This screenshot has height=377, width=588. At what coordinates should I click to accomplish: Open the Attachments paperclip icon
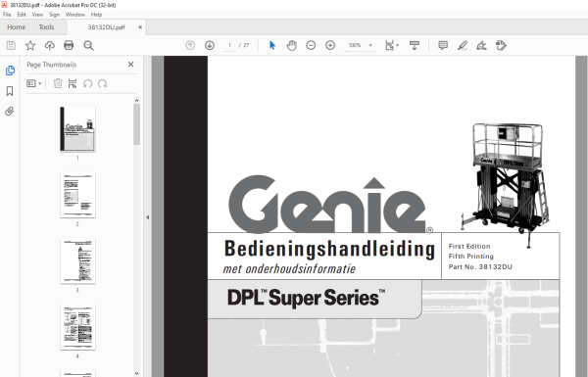pyautogui.click(x=10, y=111)
